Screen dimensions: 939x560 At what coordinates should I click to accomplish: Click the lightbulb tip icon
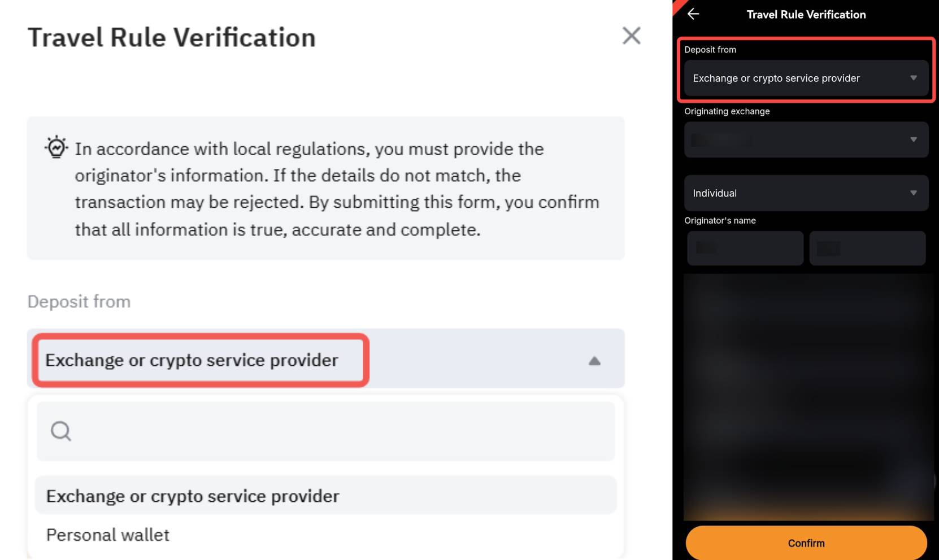point(56,147)
